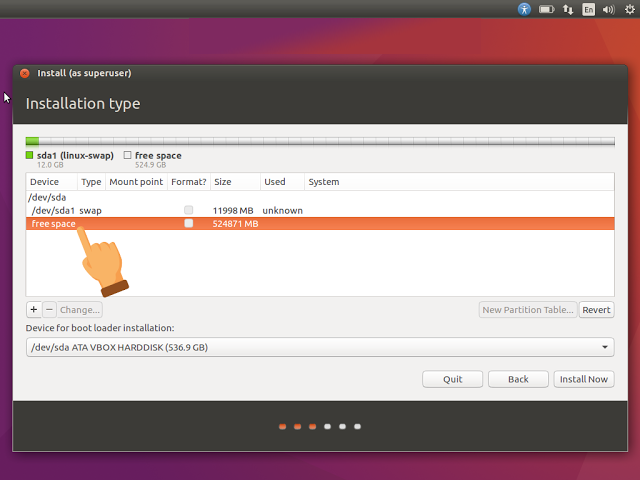This screenshot has width=640, height=480.
Task: Click the plus icon to add partition
Action: click(34, 310)
